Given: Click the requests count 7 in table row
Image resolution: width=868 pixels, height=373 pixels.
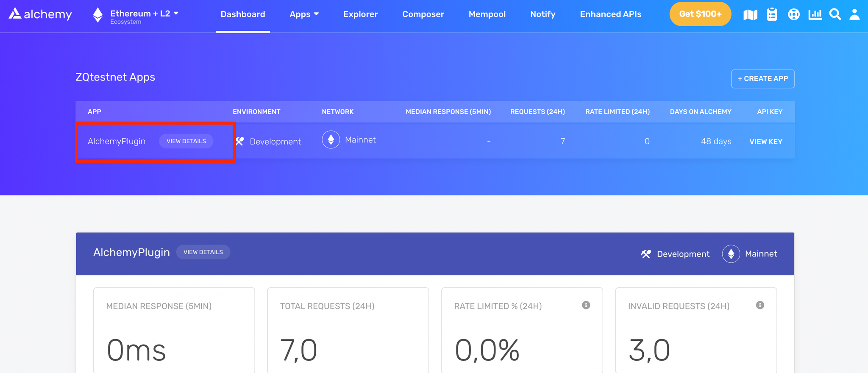Looking at the screenshot, I should point(562,141).
